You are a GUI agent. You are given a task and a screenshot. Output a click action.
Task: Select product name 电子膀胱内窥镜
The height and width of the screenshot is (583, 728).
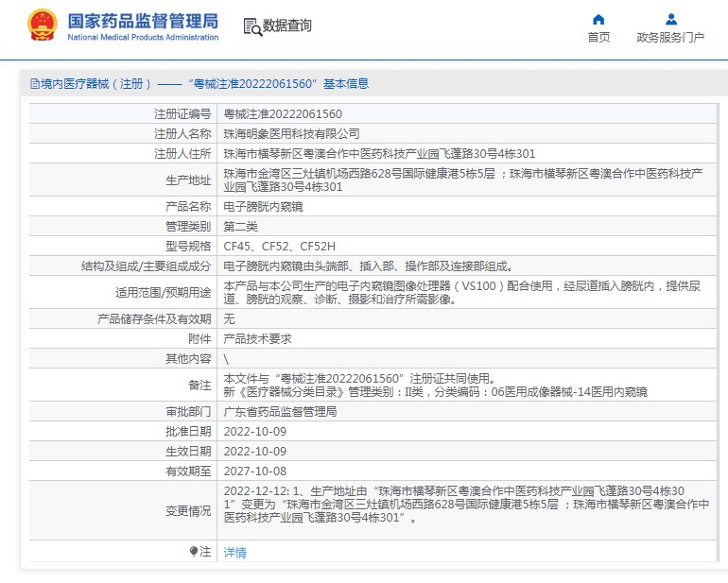[x=263, y=206]
